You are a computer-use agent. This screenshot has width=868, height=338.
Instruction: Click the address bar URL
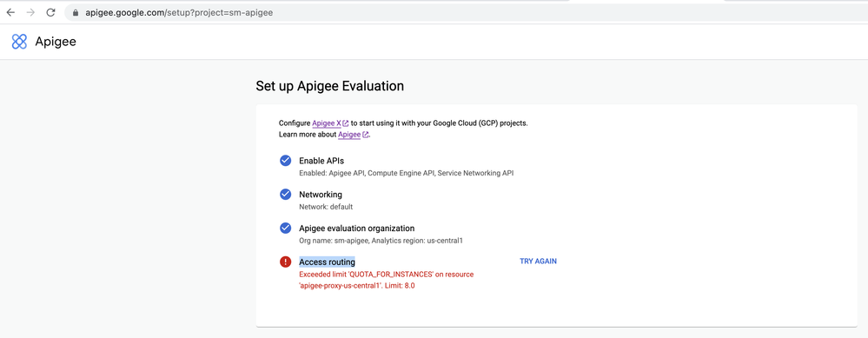click(x=179, y=13)
